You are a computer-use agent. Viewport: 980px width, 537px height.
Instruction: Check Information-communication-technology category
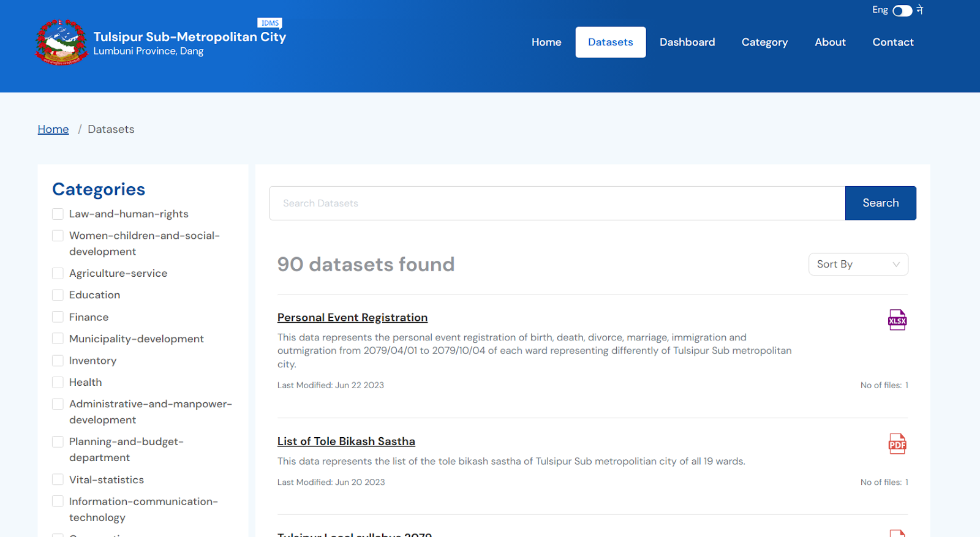tap(58, 501)
